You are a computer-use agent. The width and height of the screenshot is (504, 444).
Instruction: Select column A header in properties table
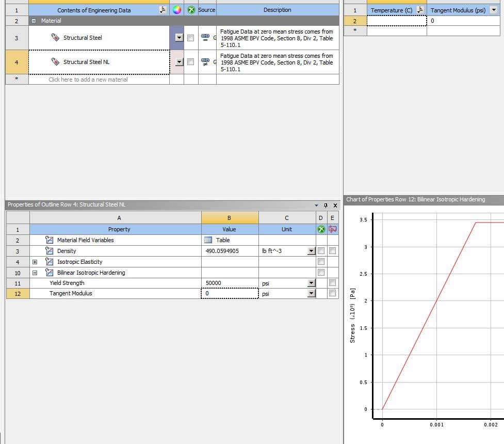tap(116, 218)
